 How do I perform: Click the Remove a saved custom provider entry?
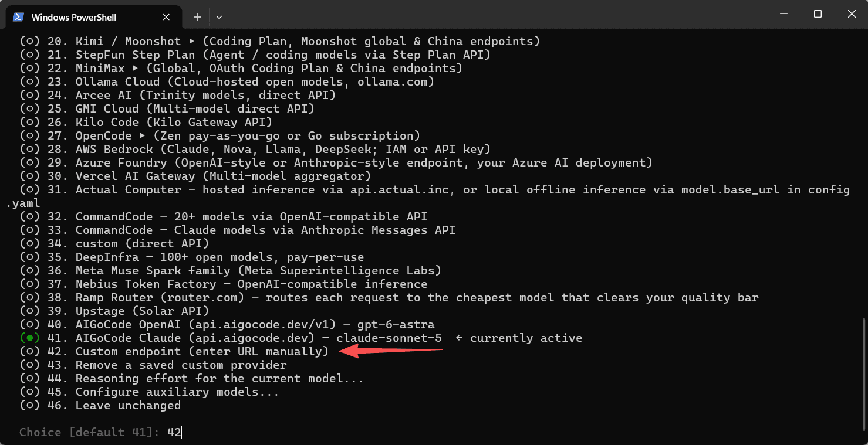[159, 365]
